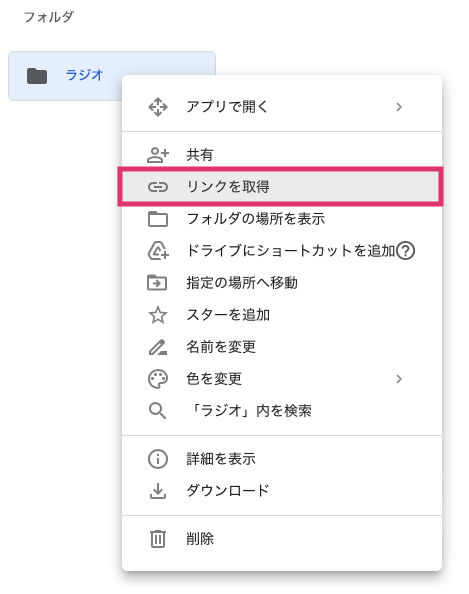
Task: Click the share person-plus icon
Action: 158,155
